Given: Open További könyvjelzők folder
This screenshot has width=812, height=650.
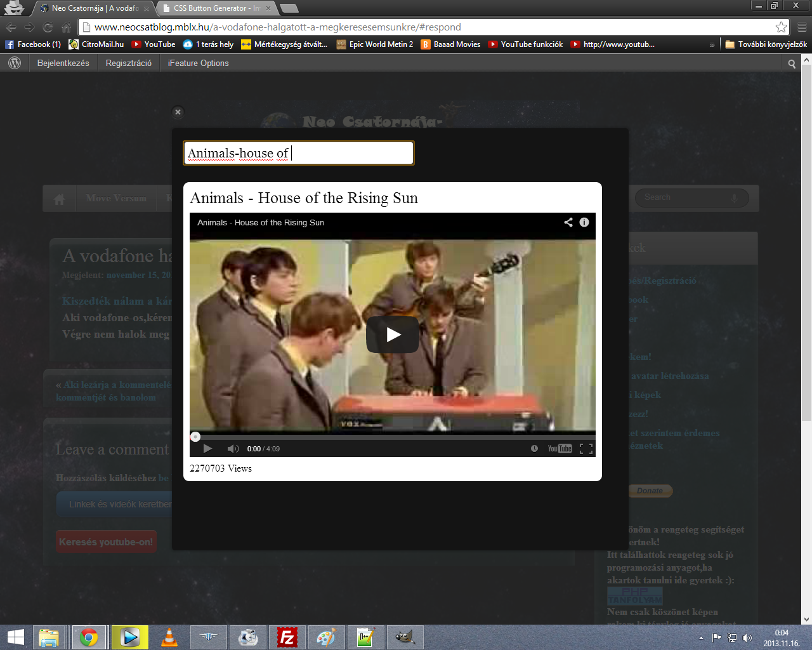Looking at the screenshot, I should click(766, 44).
